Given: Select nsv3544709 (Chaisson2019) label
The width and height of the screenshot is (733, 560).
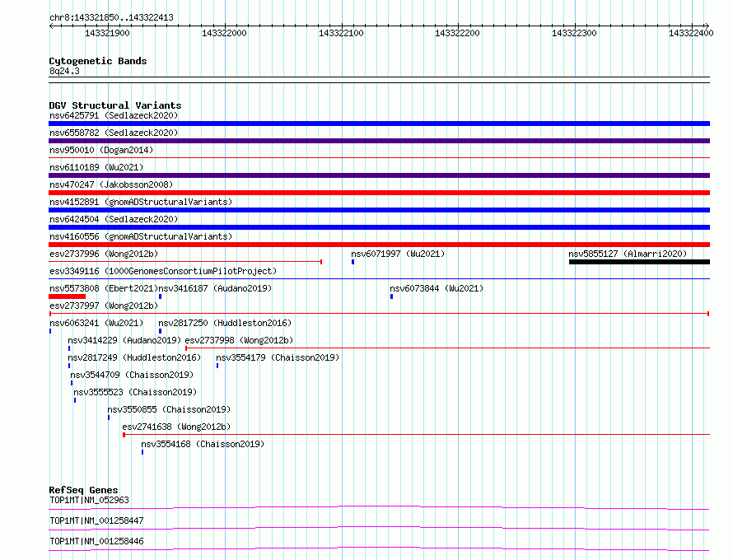Looking at the screenshot, I should pyautogui.click(x=132, y=375).
